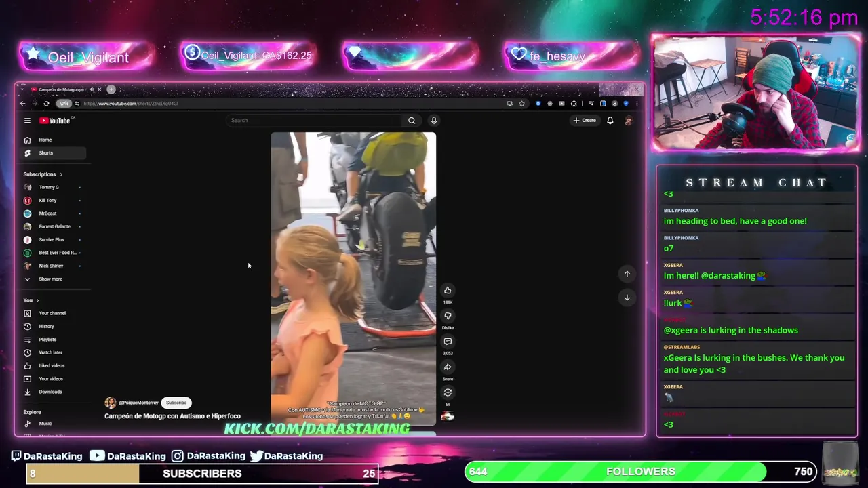This screenshot has width=868, height=488.
Task: Go back with browser back arrow
Action: point(22,104)
